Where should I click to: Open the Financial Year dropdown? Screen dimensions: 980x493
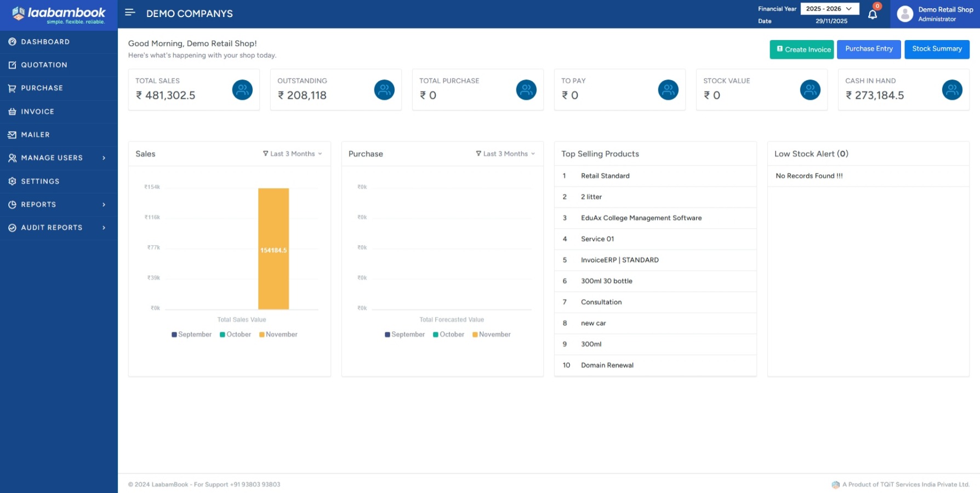829,9
